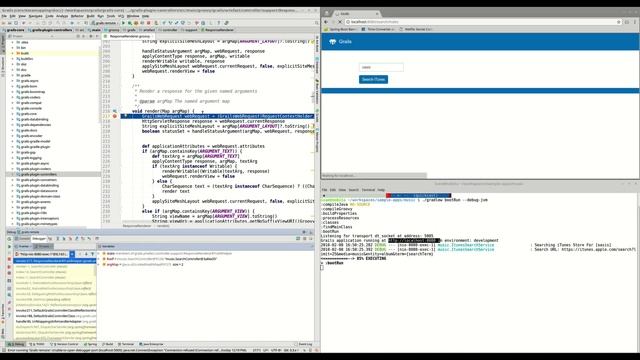Open the Spring Boot bookmark
Screen dimensions: 640x360
click(x=341, y=29)
